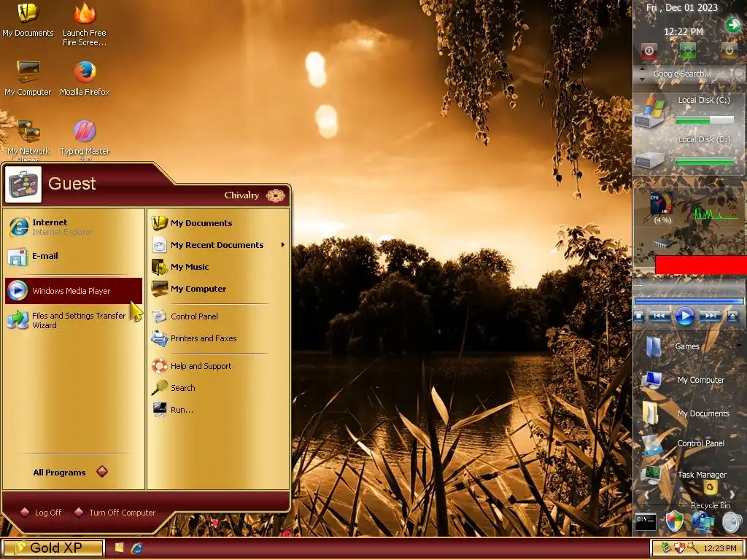This screenshot has width=747, height=560.
Task: Click the Gold XP start button
Action: pos(53,548)
